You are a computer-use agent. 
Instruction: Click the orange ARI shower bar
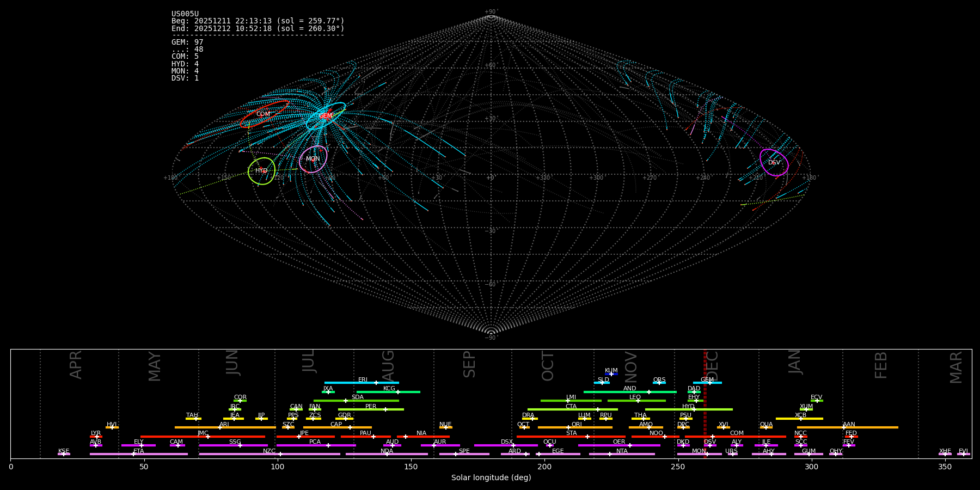tap(225, 427)
